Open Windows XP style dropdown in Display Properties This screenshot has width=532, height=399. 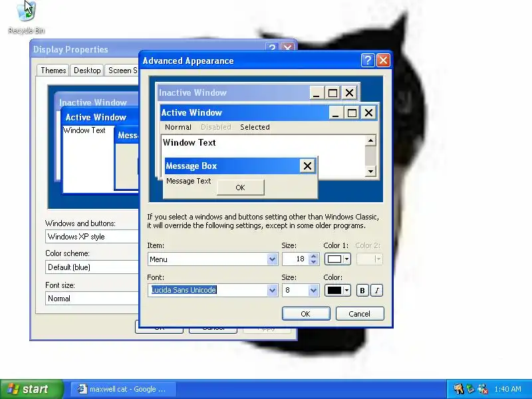coord(92,237)
